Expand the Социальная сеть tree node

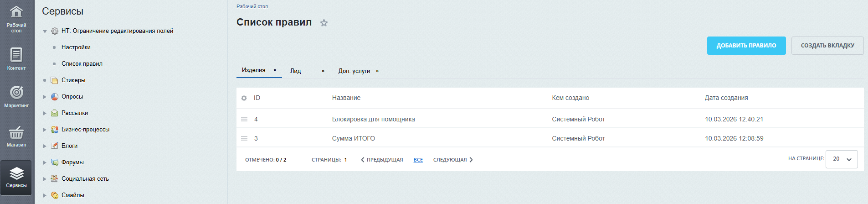(45, 179)
